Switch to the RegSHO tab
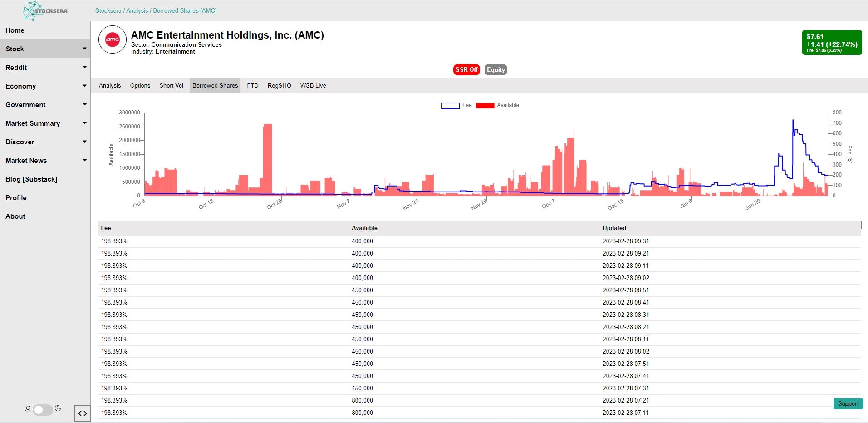Screen dimensions: 868x423 280,85
